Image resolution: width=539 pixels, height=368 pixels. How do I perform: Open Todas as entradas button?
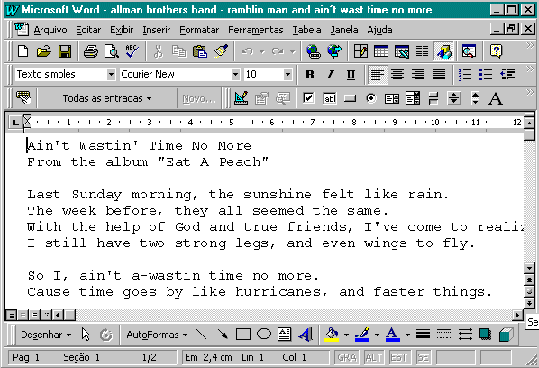pyautogui.click(x=107, y=99)
